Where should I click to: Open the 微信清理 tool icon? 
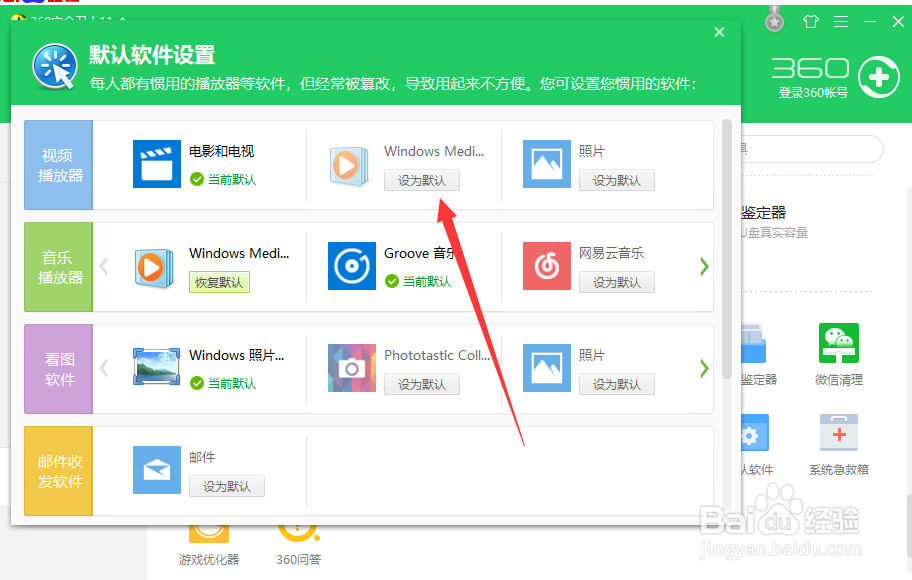[839, 343]
